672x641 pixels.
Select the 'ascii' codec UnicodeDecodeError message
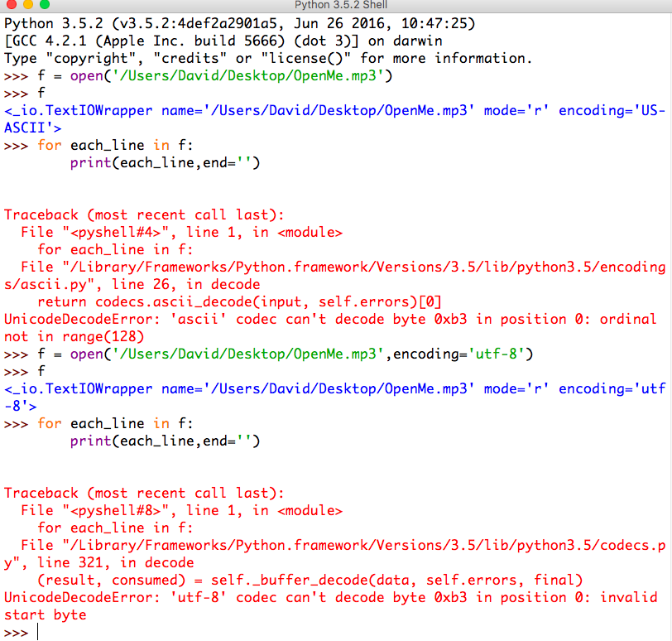pos(329,319)
